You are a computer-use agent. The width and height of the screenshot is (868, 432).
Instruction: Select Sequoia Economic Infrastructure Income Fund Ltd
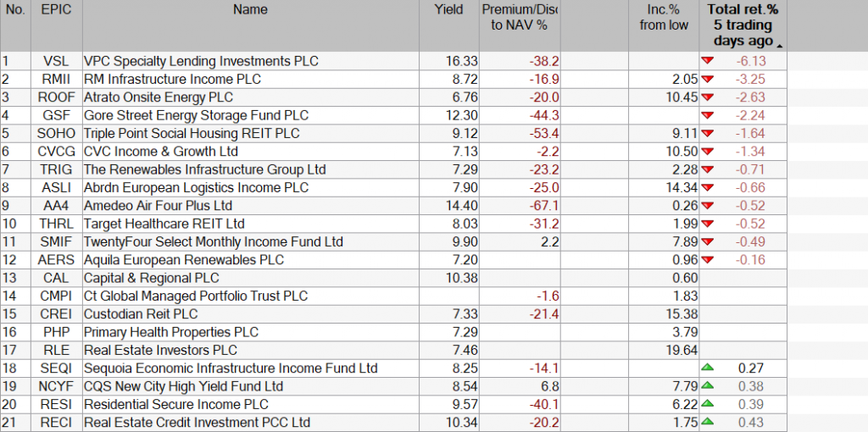(231, 368)
